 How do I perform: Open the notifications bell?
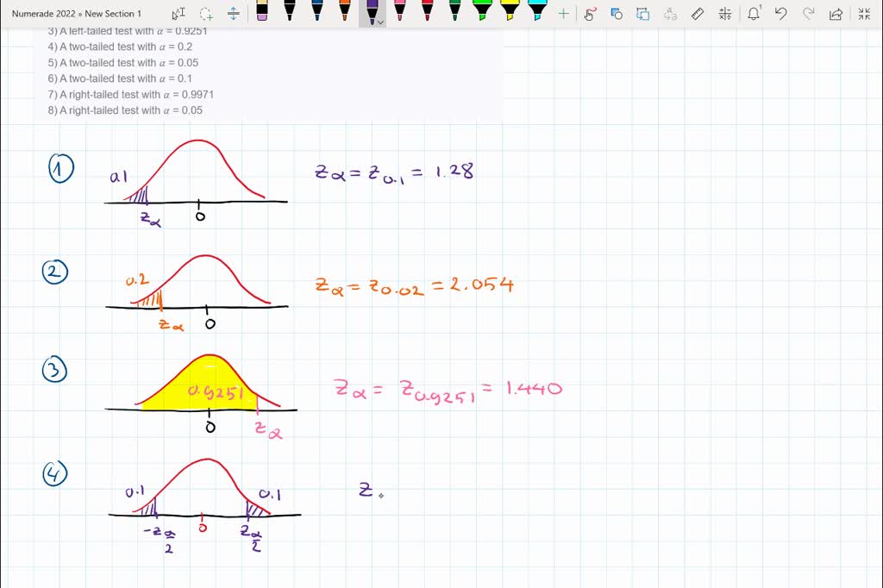tap(754, 13)
